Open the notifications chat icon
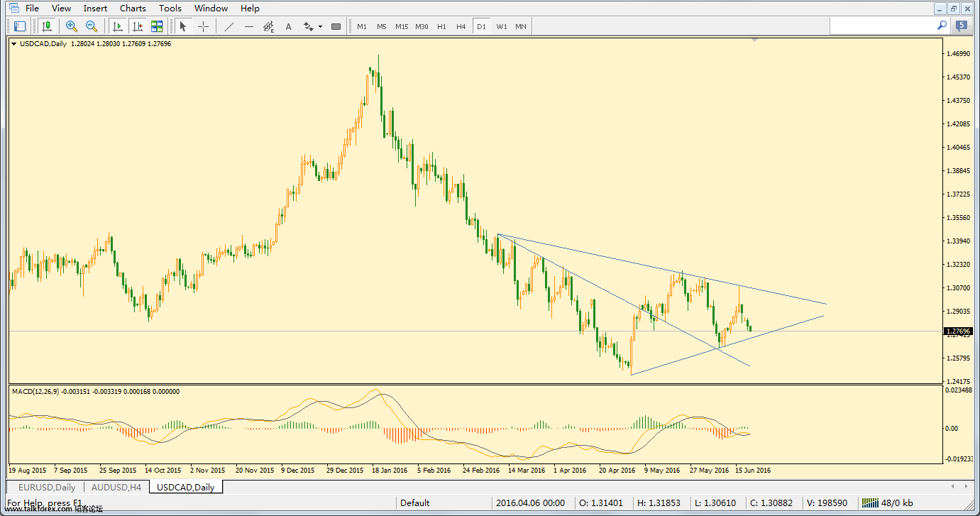The width and height of the screenshot is (980, 516). tap(962, 26)
